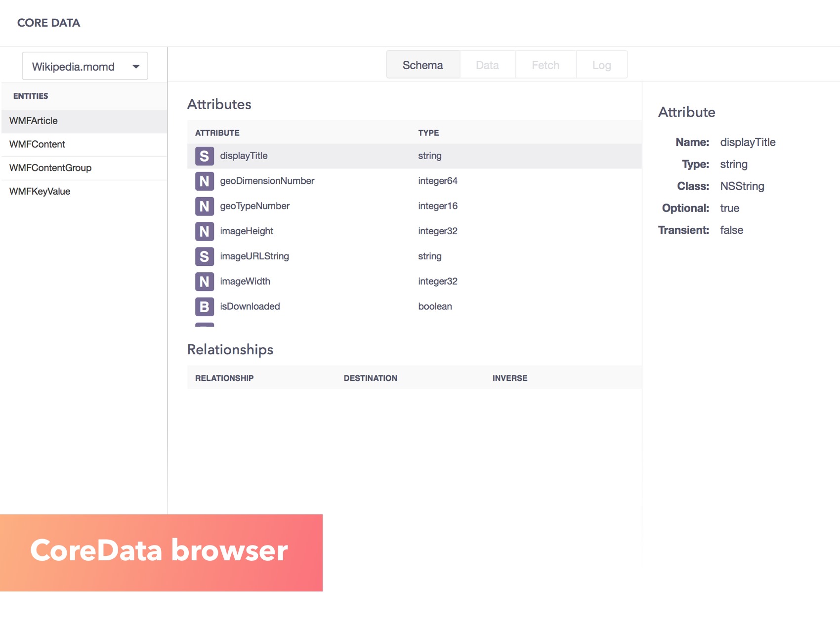840x630 pixels.
Task: Select the WMFContentGroup entity
Action: [50, 168]
